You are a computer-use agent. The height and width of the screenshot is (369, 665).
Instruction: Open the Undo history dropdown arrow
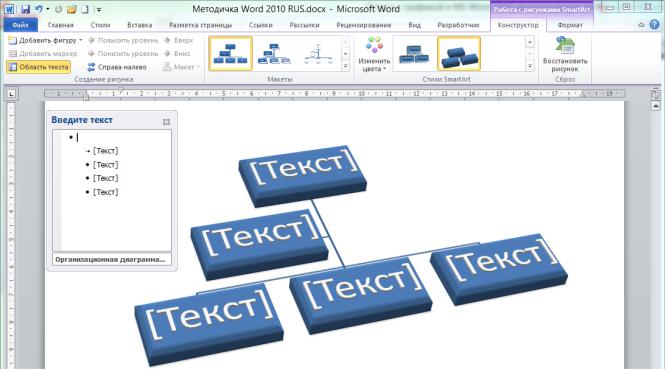click(48, 9)
